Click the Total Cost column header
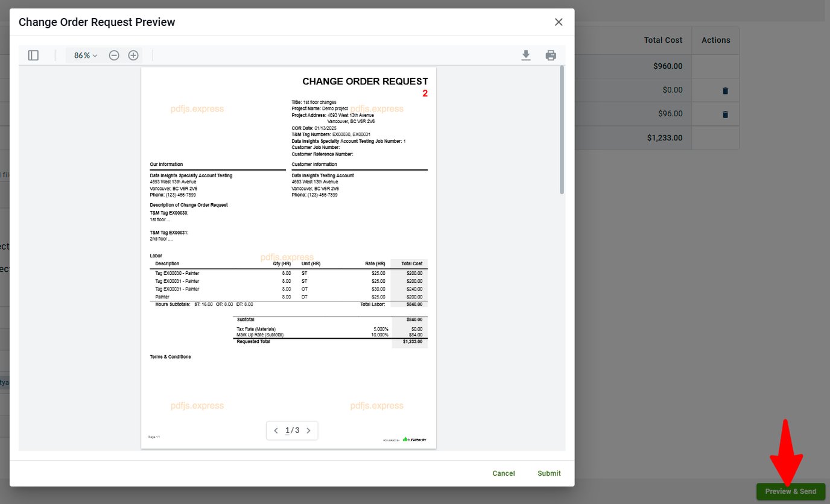The height and width of the screenshot is (504, 830). tap(663, 40)
